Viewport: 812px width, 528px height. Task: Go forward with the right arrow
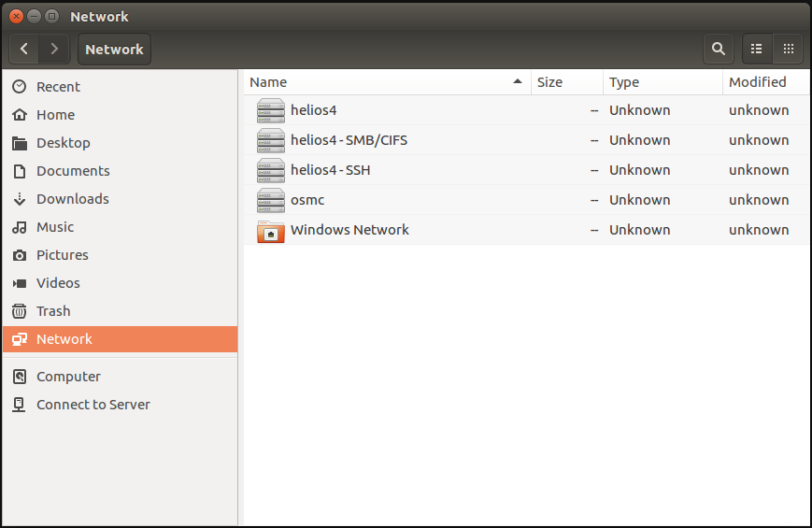[54, 50]
